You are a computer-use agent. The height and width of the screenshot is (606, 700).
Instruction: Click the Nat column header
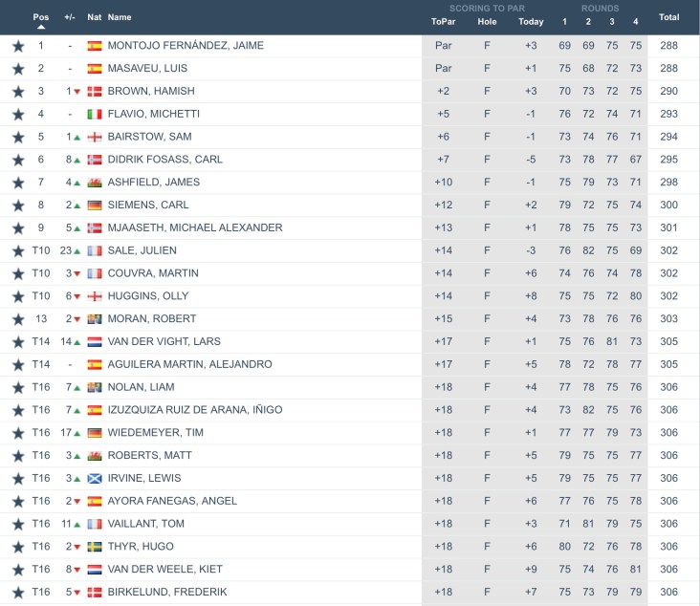[x=94, y=17]
